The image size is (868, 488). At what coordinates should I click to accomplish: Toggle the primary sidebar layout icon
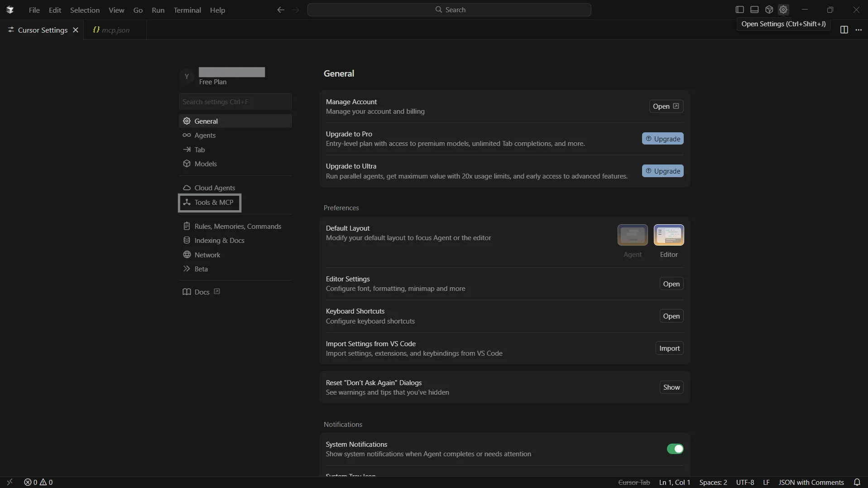point(739,10)
